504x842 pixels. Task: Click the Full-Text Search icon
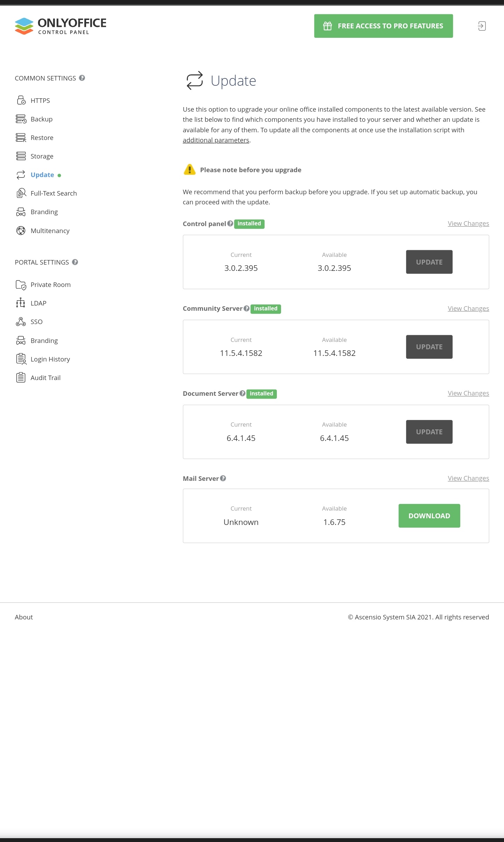pos(21,193)
